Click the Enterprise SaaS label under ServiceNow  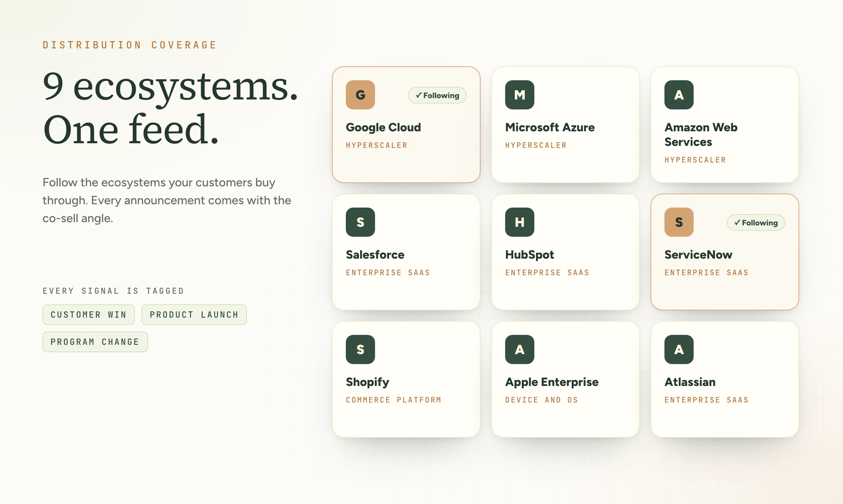coord(707,273)
